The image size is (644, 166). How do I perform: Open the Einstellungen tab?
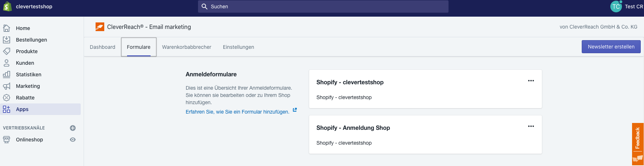(239, 47)
